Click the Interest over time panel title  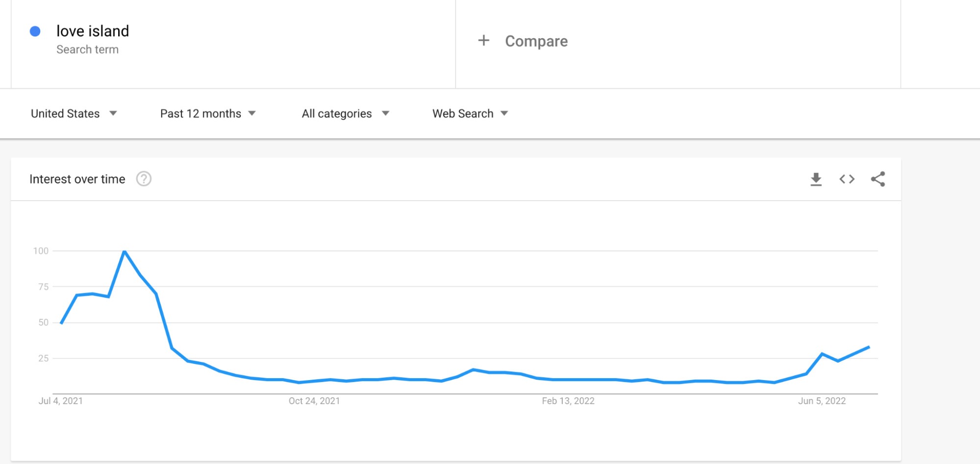coord(77,179)
